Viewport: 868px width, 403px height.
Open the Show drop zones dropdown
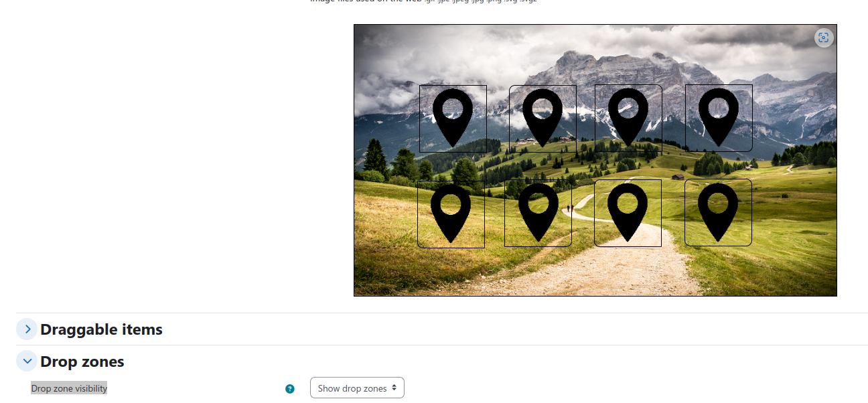[x=357, y=388]
